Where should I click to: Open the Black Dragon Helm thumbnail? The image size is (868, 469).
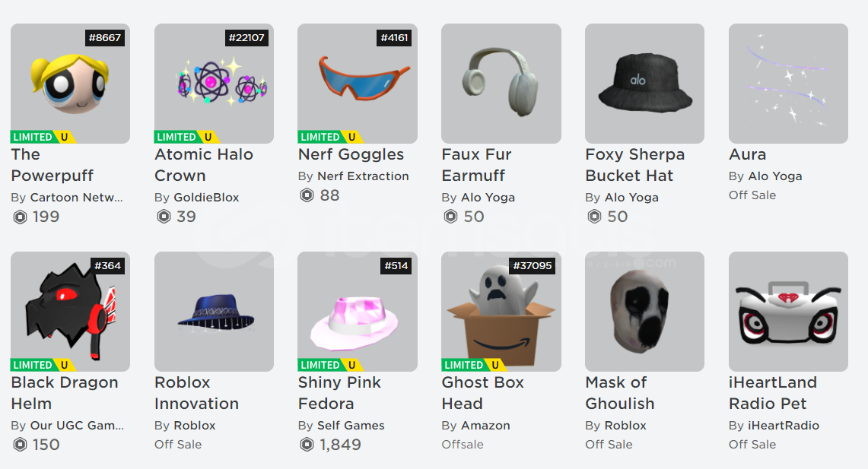[x=70, y=312]
